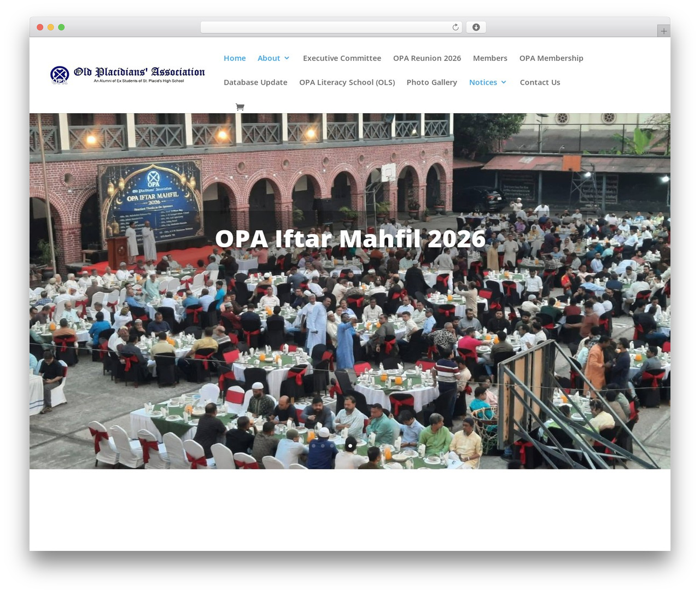
Task: Close the browser window with the red button
Action: 40,27
